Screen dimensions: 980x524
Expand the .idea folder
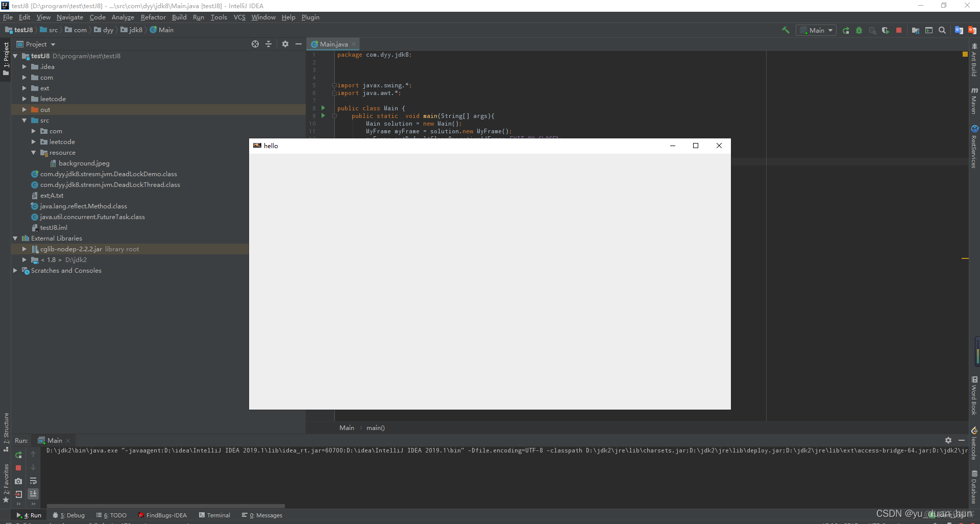[24, 67]
